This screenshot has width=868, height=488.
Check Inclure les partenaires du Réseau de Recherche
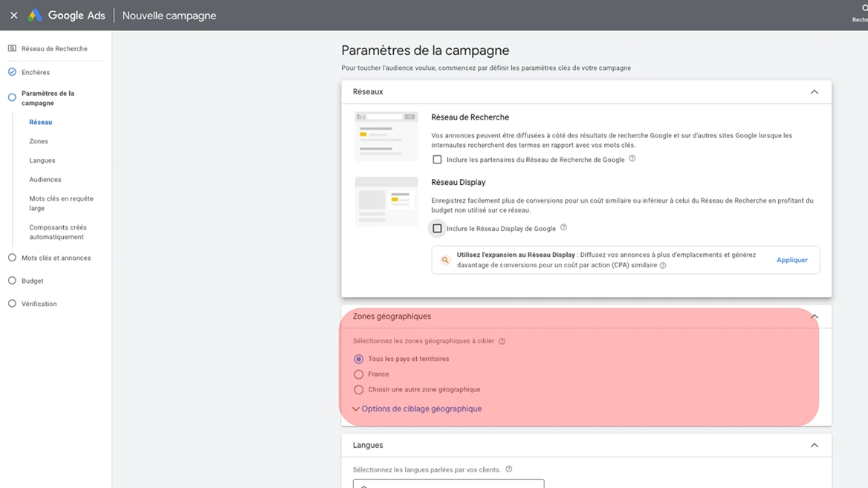(x=437, y=160)
